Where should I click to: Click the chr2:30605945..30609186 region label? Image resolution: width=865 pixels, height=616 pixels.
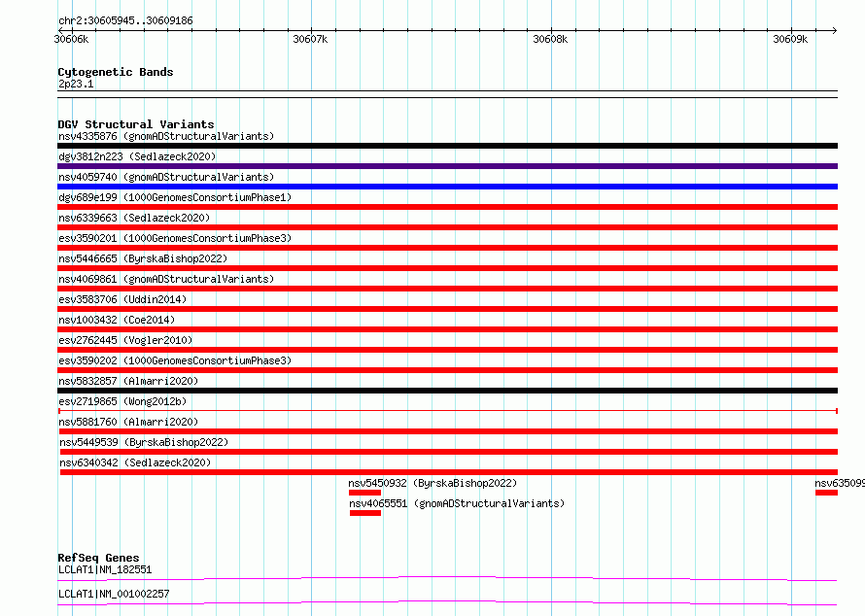pyautogui.click(x=125, y=20)
